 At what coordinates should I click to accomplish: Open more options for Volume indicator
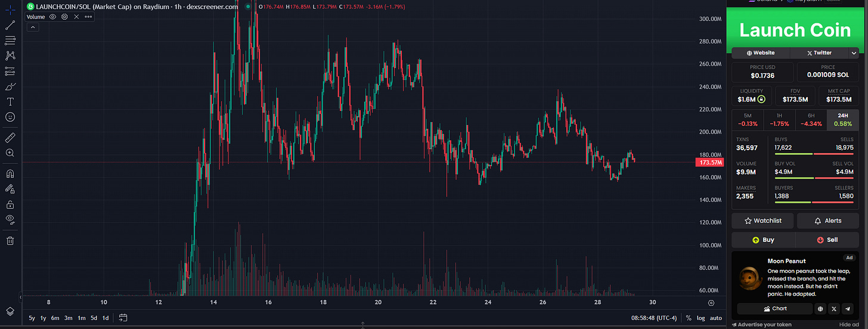click(x=88, y=17)
